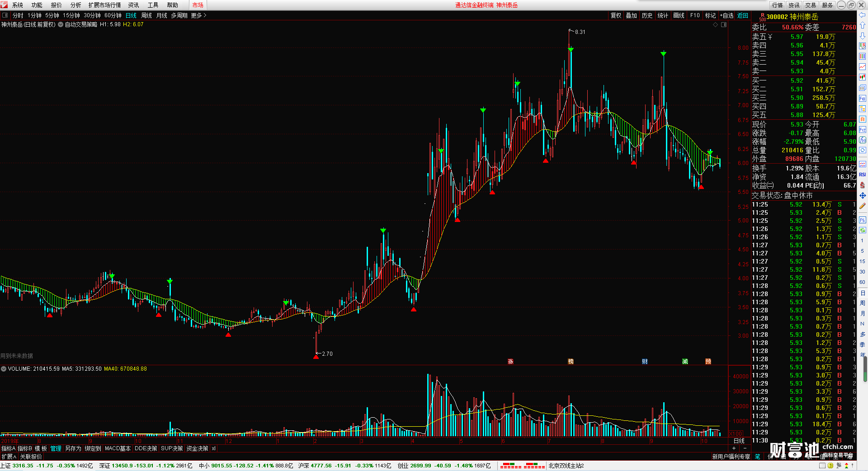Select the 季 quarterly period in the sidebar

(862, 344)
